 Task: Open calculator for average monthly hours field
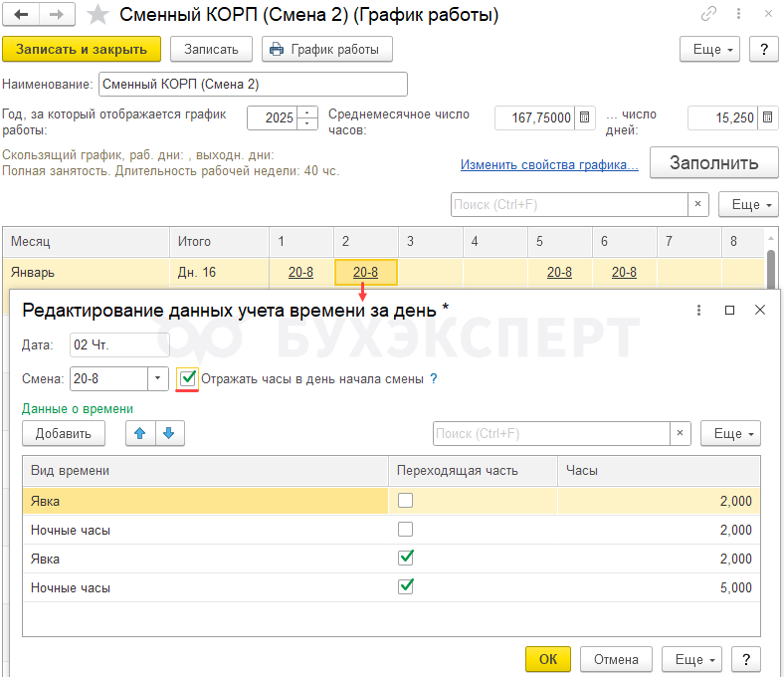585,117
